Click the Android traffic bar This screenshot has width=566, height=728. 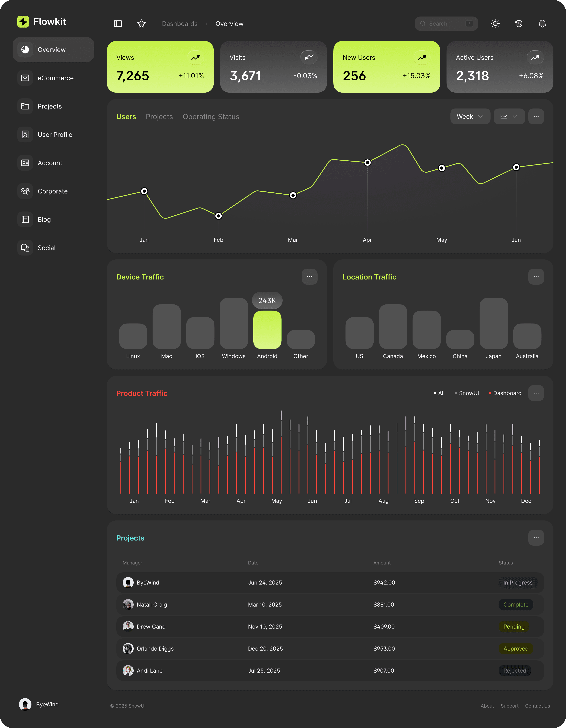pyautogui.click(x=267, y=330)
